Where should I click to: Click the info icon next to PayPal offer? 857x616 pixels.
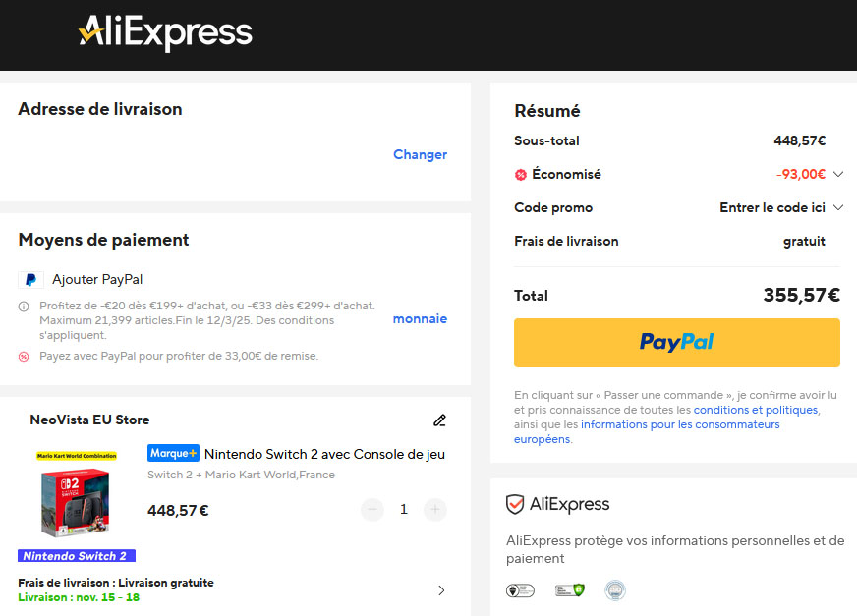pyautogui.click(x=24, y=307)
